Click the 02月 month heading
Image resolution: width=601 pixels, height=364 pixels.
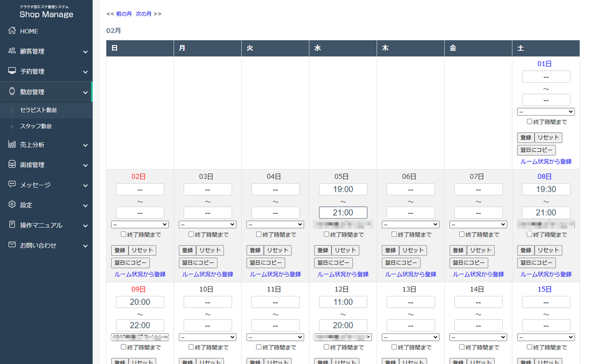point(114,31)
